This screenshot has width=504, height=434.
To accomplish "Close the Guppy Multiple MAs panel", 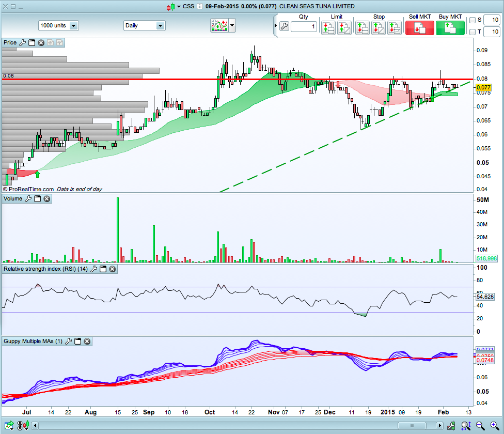I will pyautogui.click(x=87, y=342).
